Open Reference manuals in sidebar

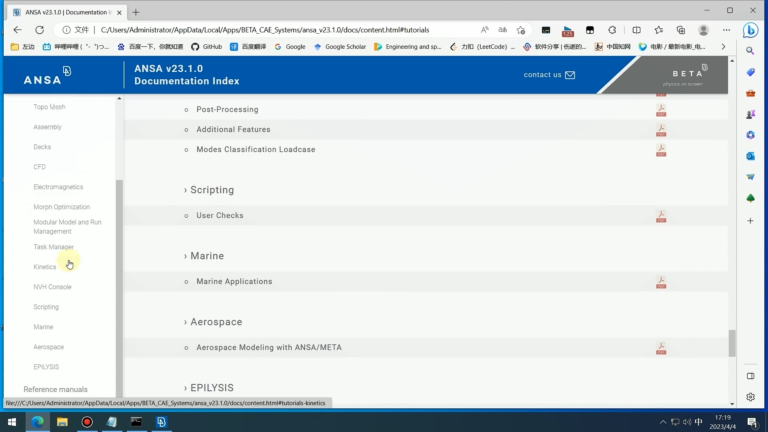55,389
